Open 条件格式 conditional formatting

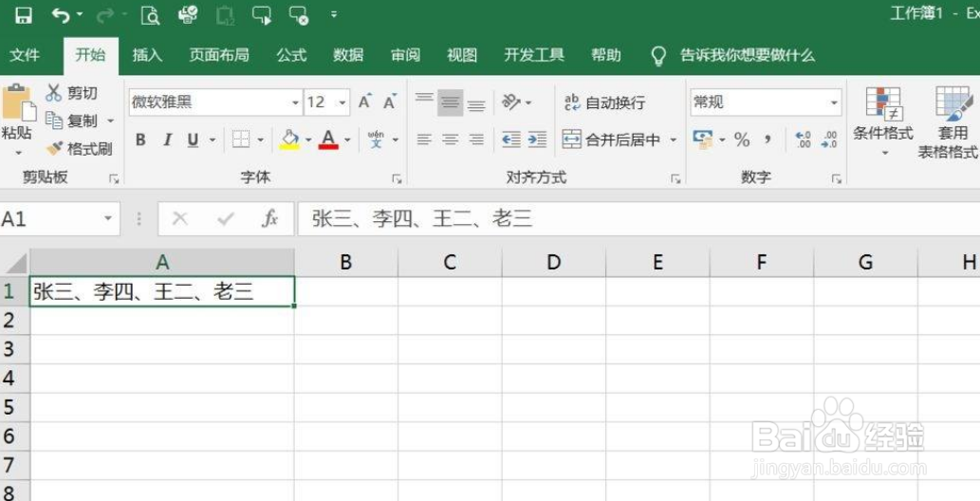point(883,121)
